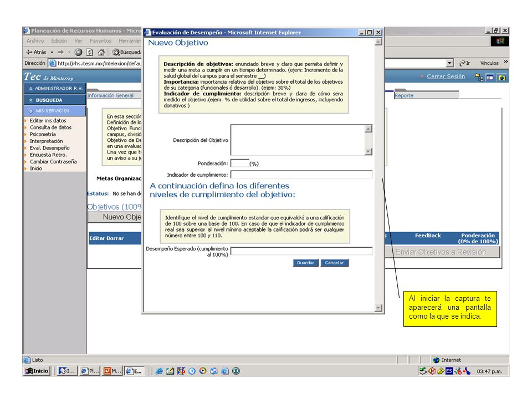Click the page icon in the address bar
Screen dimensions: 532x399
coord(52,63)
